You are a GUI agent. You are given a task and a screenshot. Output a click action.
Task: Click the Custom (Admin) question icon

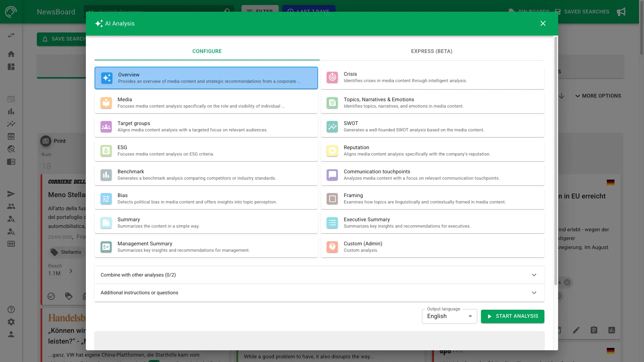(332, 247)
